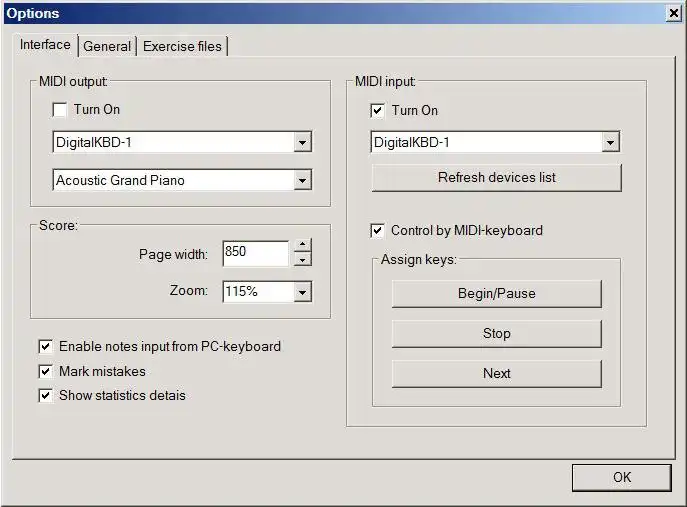Assign key for Begin/Pause
The image size is (687, 507).
pyautogui.click(x=496, y=294)
